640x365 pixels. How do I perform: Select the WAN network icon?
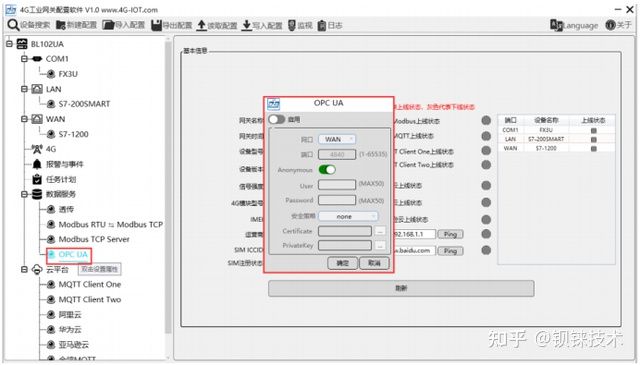coord(37,119)
